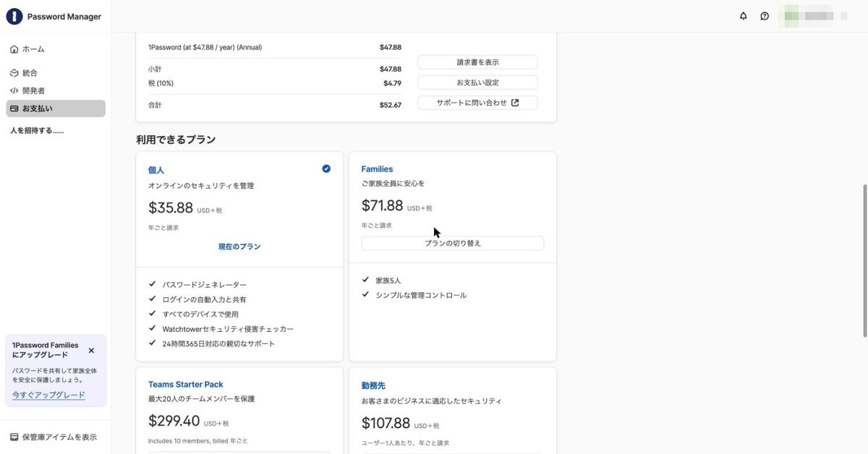Click 家族5人 feature text
This screenshot has width=868, height=454.
[x=388, y=280]
